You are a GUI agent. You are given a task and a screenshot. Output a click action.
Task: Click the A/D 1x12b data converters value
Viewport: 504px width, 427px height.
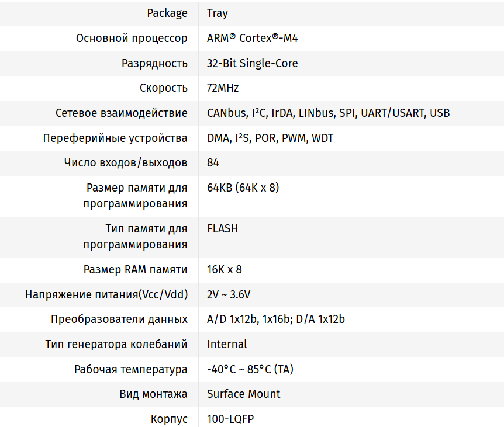(275, 320)
